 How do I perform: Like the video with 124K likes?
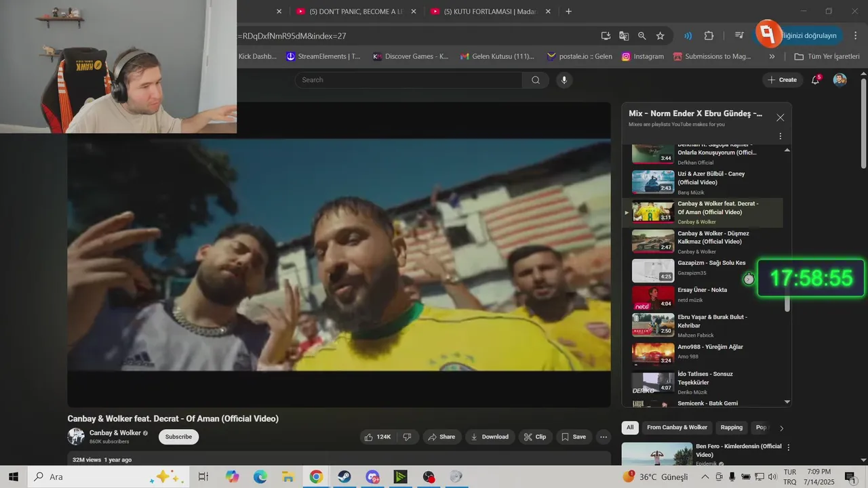377,437
